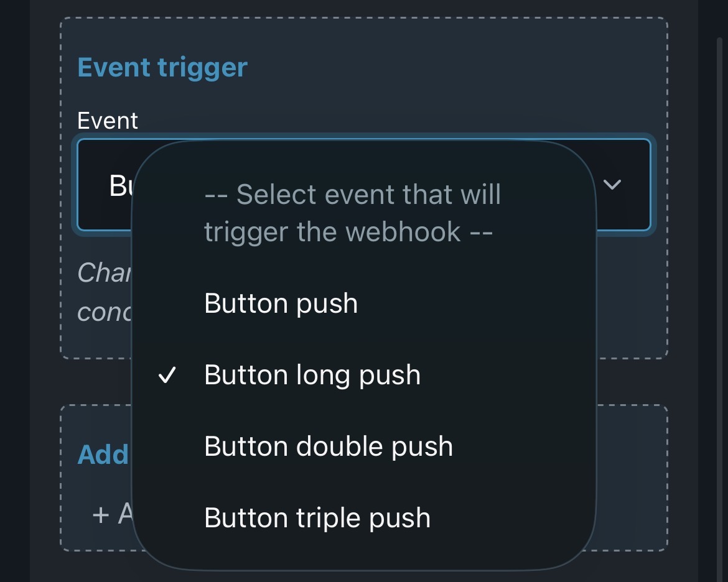Click the checkmark beside Button long push
728x582 pixels.
[x=167, y=376]
